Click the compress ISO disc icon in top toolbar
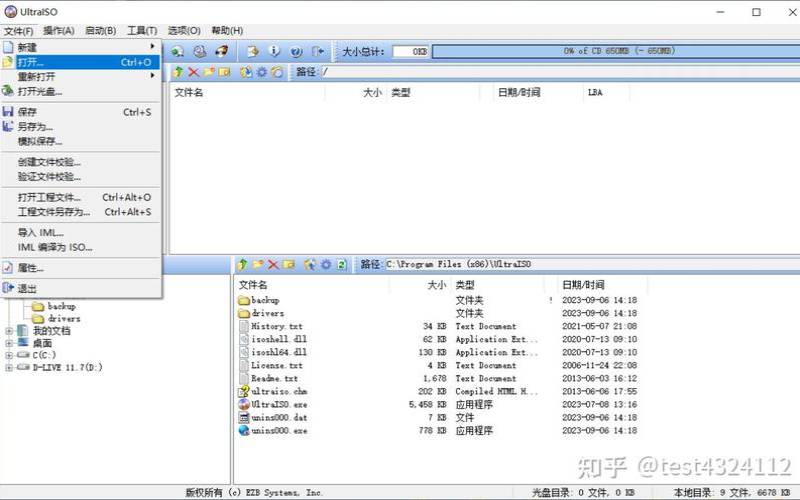800x500 pixels. coord(199,52)
